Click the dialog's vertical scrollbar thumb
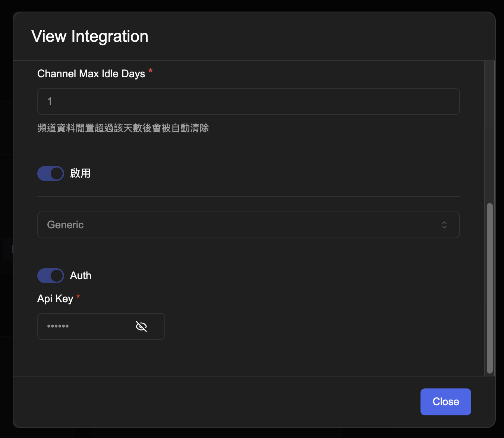Viewport: 504px width, 438px height. point(490,288)
